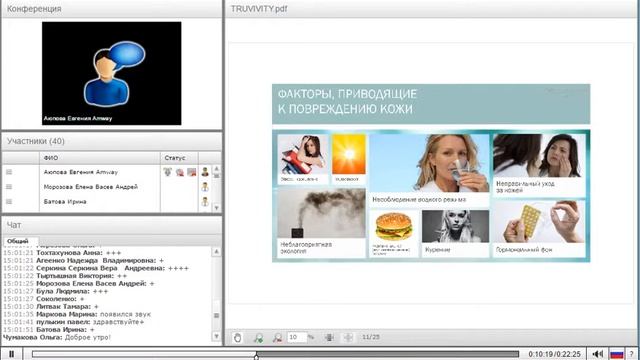Click user avatar icon of Батова Ирина
This screenshot has width=640, height=360.
pos(205,201)
